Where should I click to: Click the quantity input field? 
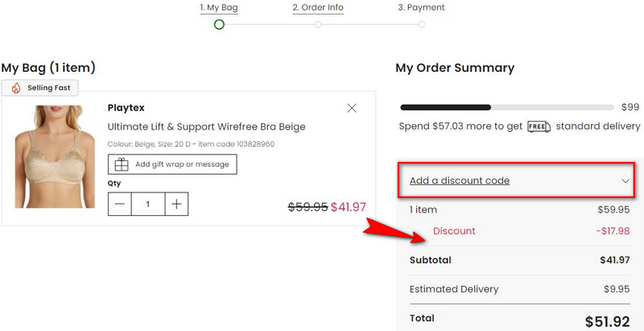click(x=148, y=204)
